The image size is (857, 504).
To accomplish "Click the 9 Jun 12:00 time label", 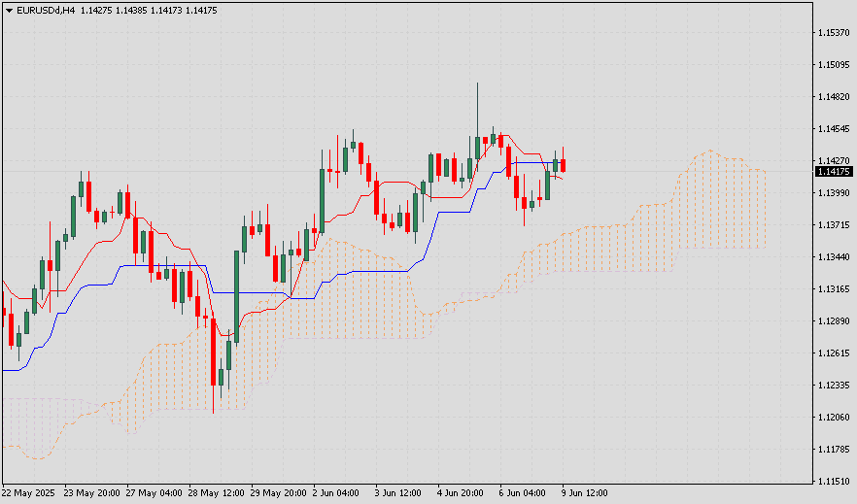I will coord(585,493).
